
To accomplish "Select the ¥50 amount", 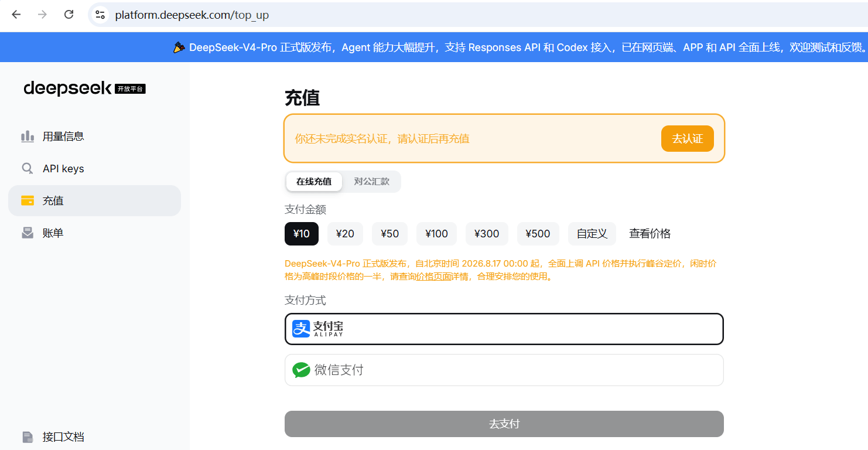I will 389,234.
